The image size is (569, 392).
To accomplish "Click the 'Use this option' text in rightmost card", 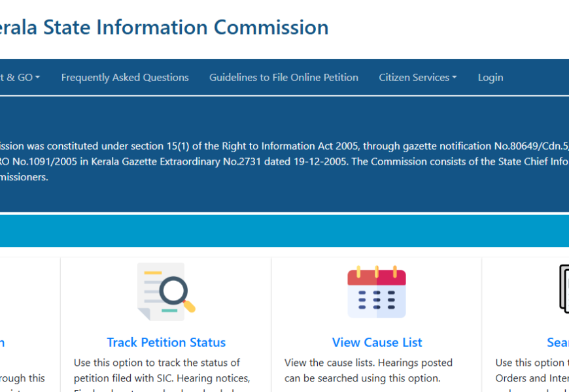I will pos(531,363).
